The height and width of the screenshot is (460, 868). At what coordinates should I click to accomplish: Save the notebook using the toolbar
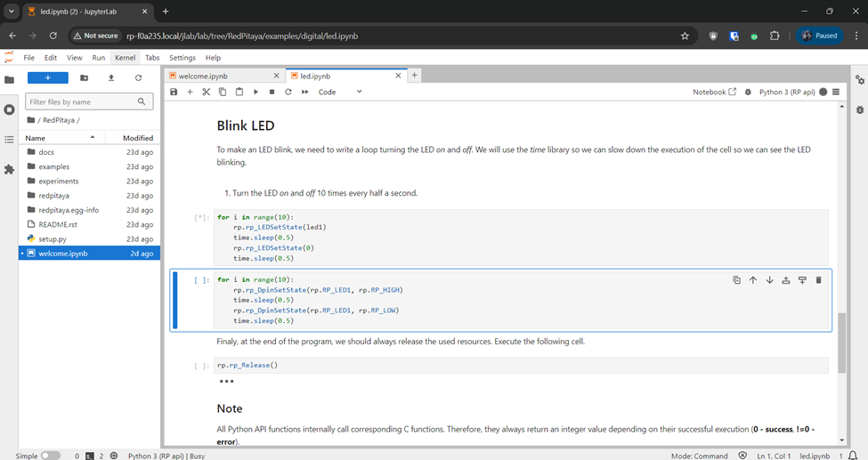174,92
